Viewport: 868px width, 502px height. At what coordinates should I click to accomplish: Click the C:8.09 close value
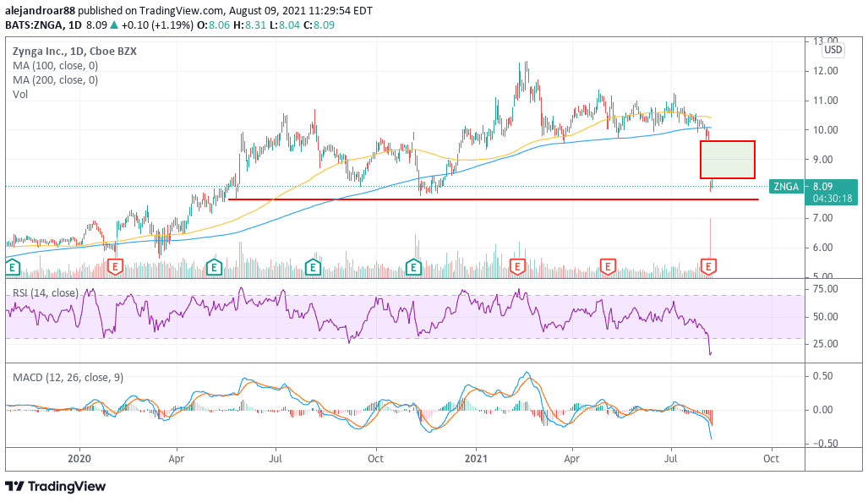(x=319, y=25)
